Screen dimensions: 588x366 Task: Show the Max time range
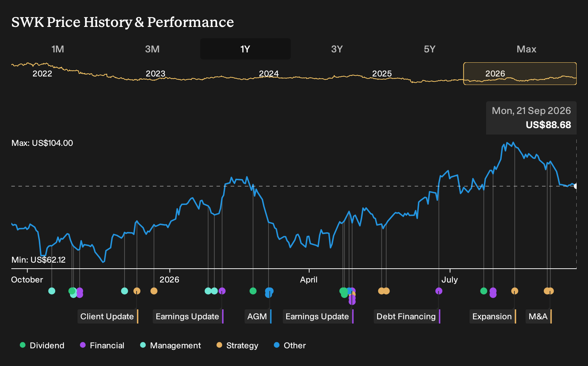(x=526, y=49)
